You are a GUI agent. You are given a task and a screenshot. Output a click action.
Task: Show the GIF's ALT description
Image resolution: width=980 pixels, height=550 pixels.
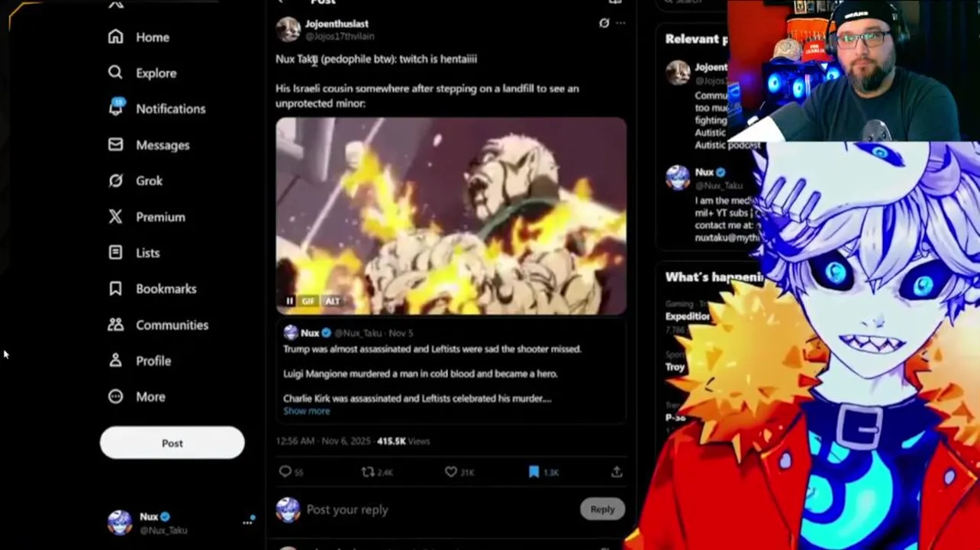[333, 301]
